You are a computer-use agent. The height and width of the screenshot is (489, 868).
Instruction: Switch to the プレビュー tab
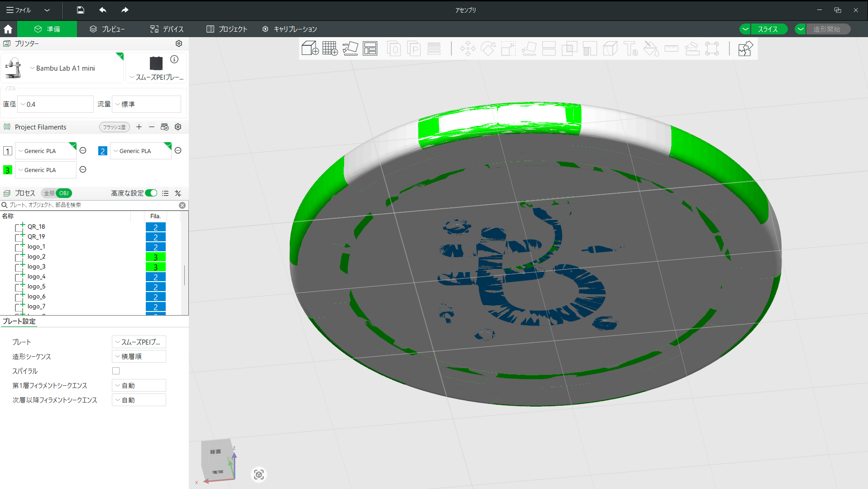[x=107, y=29]
